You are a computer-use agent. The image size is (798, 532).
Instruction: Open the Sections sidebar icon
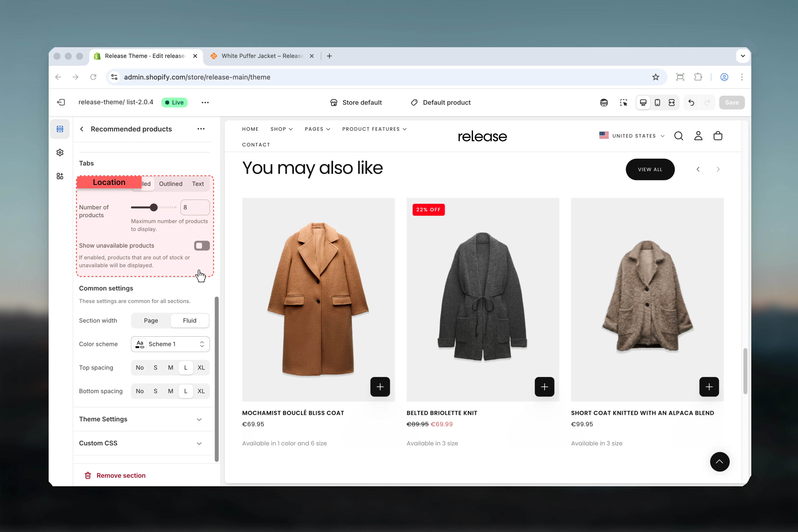(60, 129)
